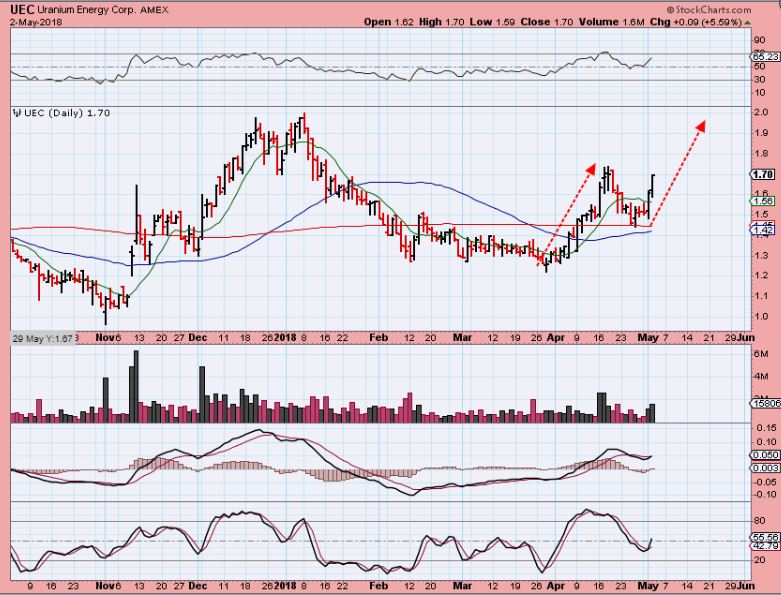Click the Chg +0.09 (+5.59%) reading
Image resolution: width=781 pixels, height=595 pixels.
tap(696, 22)
